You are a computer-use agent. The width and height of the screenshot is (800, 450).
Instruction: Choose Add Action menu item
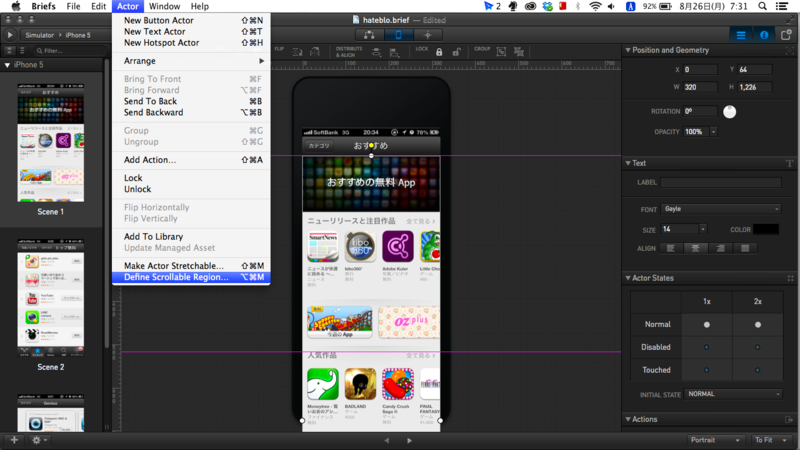(x=191, y=160)
